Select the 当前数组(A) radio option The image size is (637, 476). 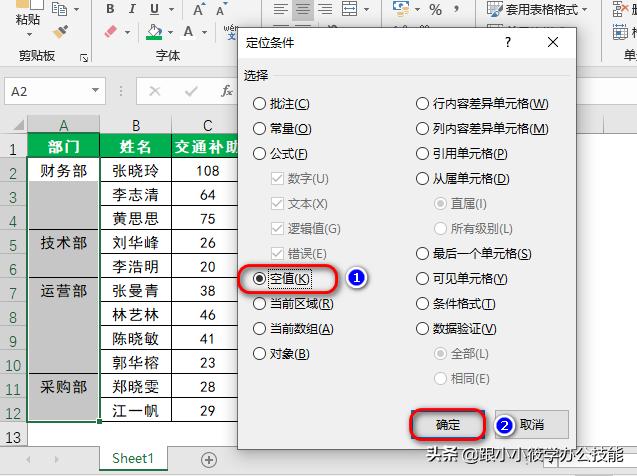[293, 329]
